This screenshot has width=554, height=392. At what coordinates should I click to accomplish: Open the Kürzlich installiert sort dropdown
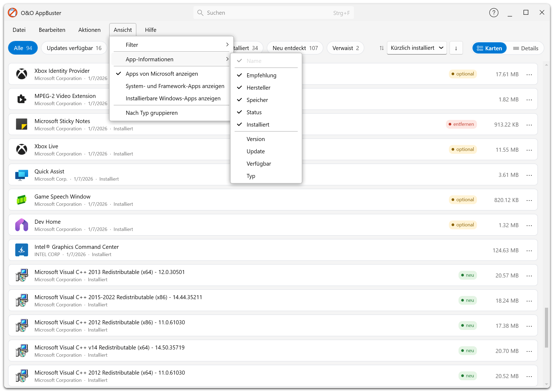[417, 48]
